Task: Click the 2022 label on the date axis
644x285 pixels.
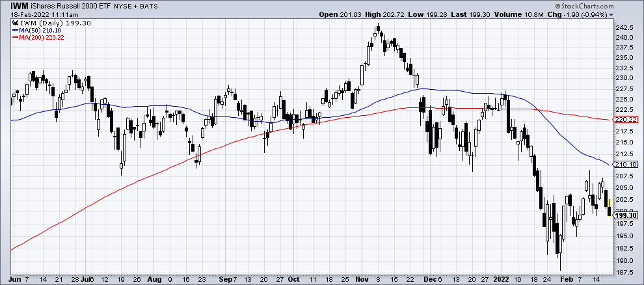Action: 502,279
